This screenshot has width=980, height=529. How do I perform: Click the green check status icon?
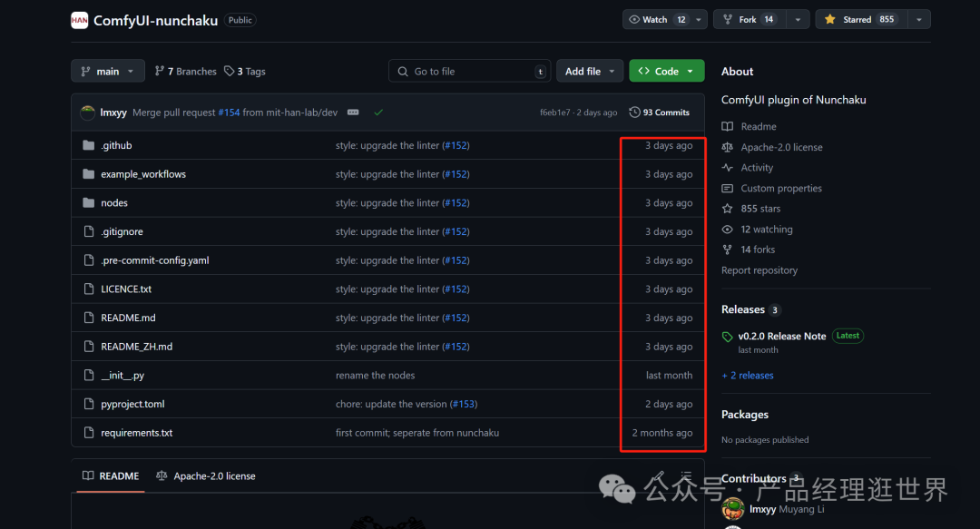(x=378, y=113)
